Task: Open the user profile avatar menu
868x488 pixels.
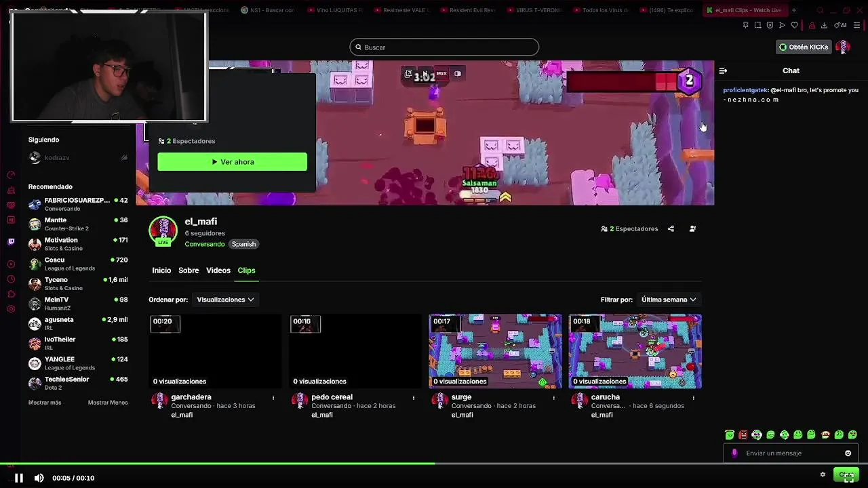Action: [x=843, y=47]
